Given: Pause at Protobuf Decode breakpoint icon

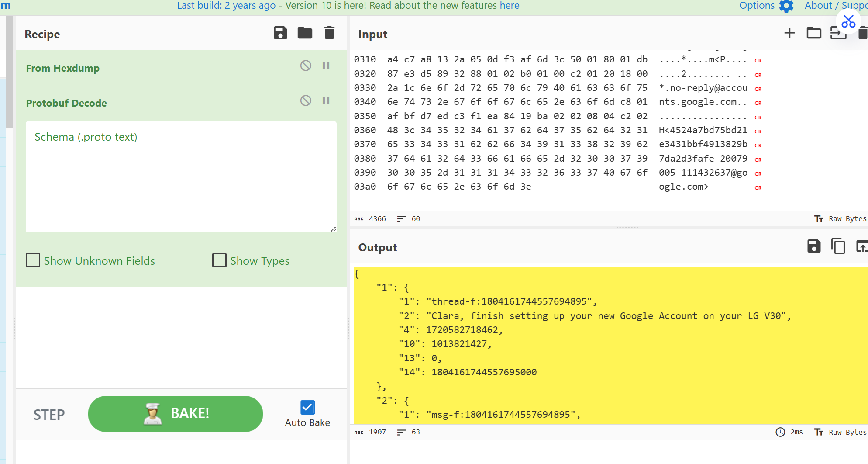Looking at the screenshot, I should click(x=326, y=101).
